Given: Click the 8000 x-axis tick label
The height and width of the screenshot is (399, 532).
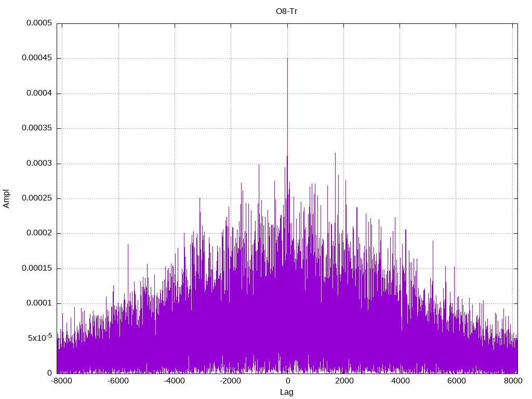Looking at the screenshot, I should 512,381.
